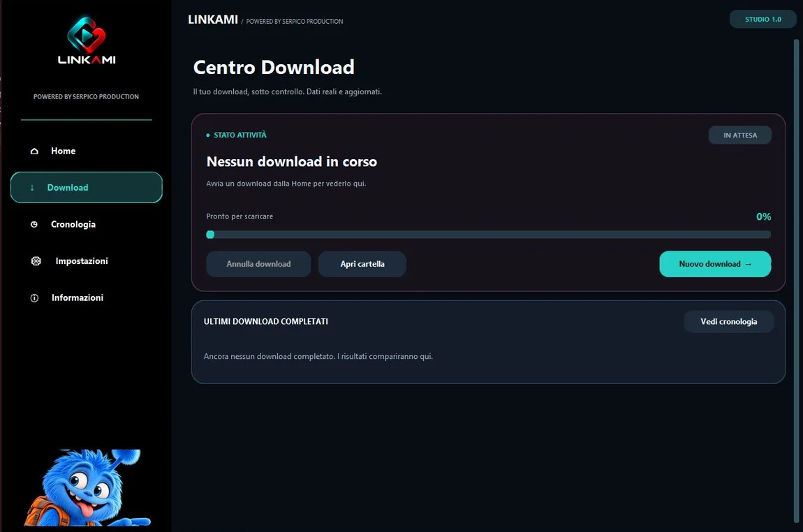Image resolution: width=803 pixels, height=532 pixels.
Task: Click the Linkami logo in the sidebar
Action: coord(87,41)
